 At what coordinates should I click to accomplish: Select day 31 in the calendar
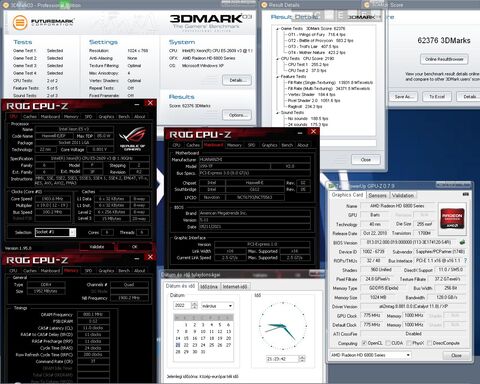203,352
